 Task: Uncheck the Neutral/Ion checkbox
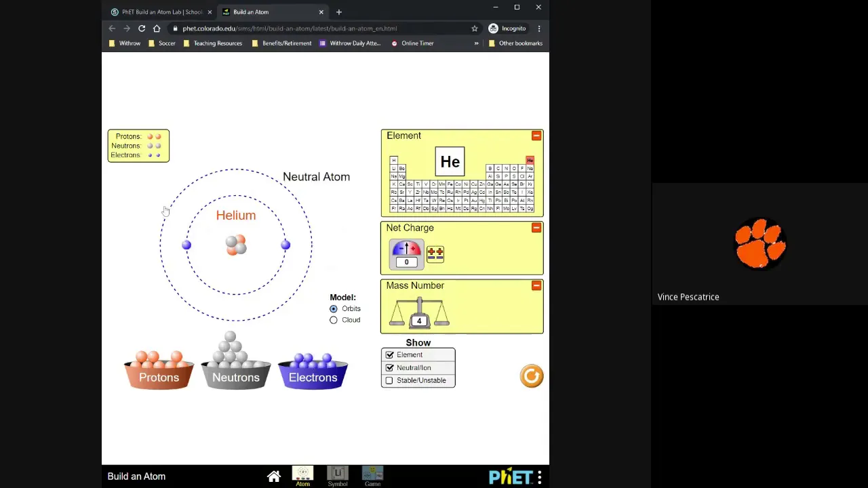click(389, 367)
